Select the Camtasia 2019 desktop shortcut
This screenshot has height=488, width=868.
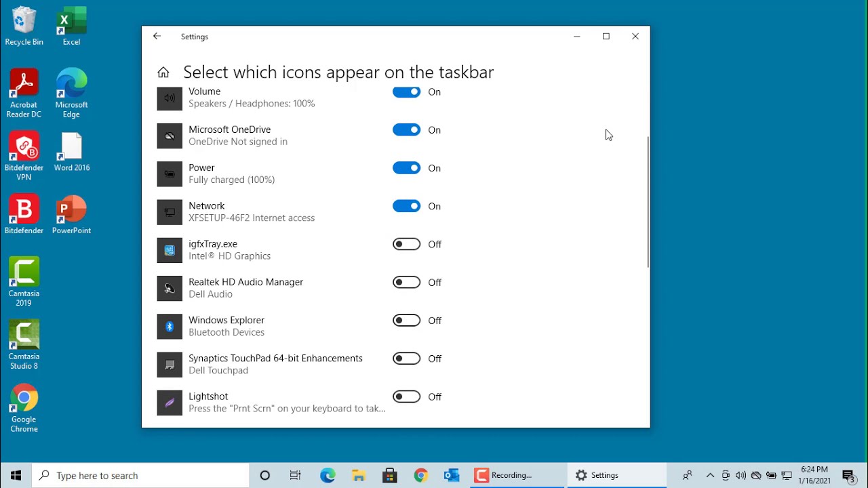(x=24, y=282)
